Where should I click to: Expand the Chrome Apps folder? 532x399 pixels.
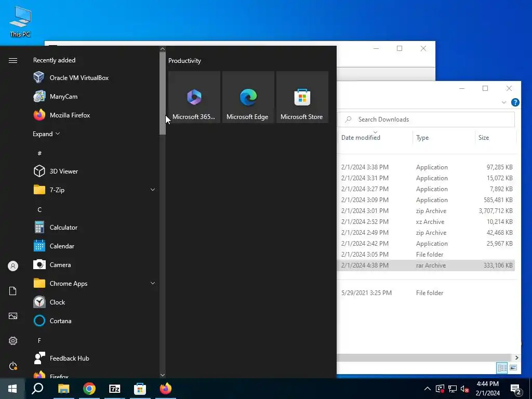pos(153,283)
